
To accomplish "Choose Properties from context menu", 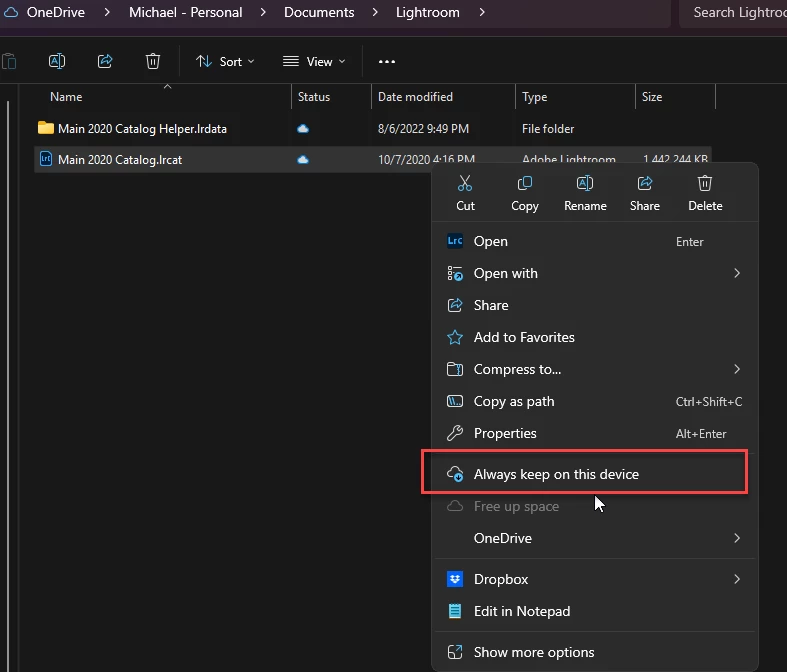I will point(595,433).
